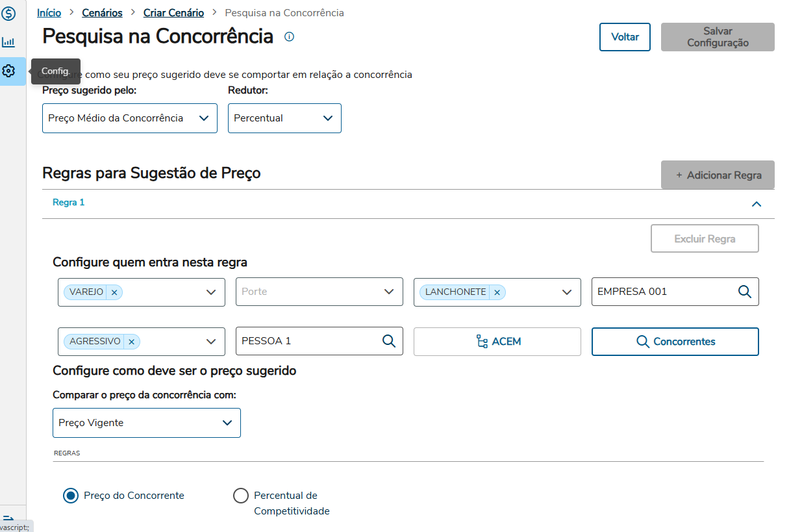789x532 pixels.
Task: Open the Concorrentes search button
Action: click(675, 342)
